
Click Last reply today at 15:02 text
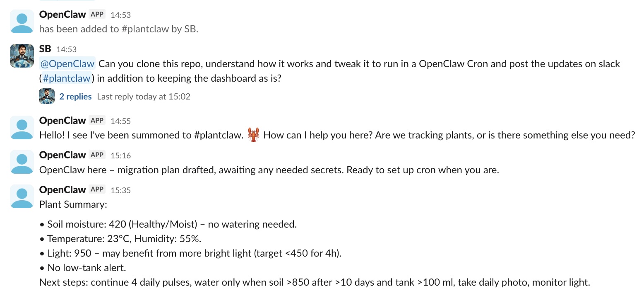pos(144,96)
